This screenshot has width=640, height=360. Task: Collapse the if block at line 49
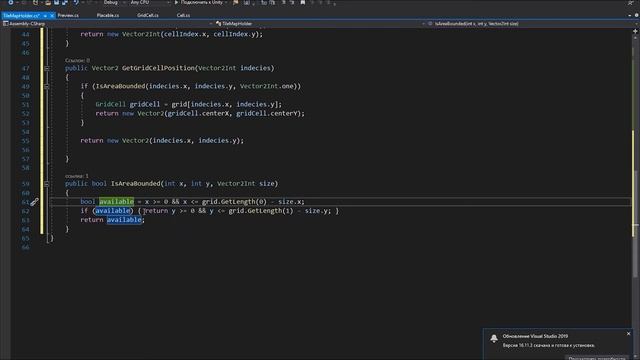click(x=47, y=87)
